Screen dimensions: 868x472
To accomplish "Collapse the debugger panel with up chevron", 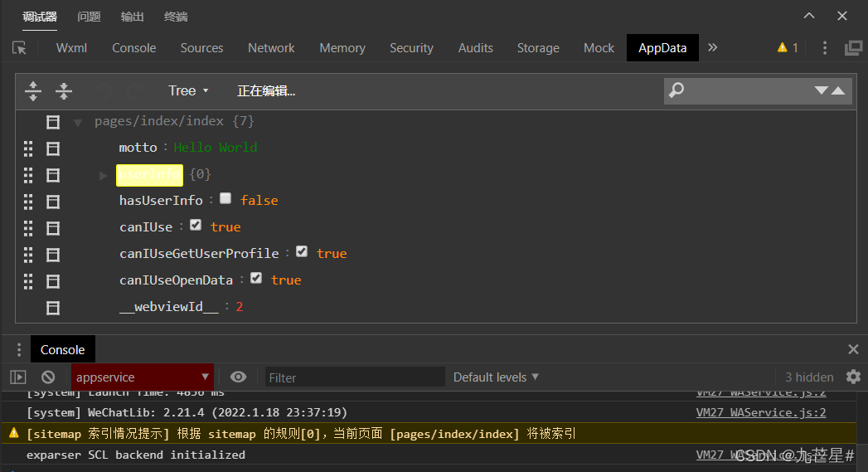I will tap(809, 16).
